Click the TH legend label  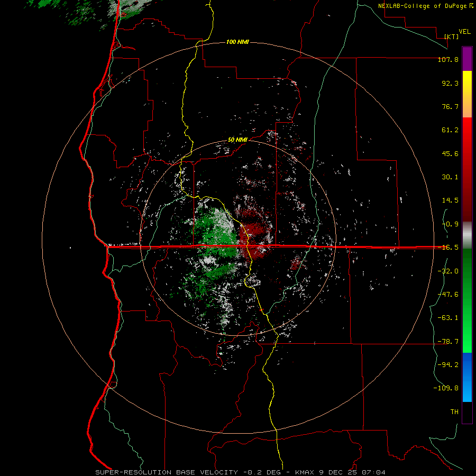(454, 412)
